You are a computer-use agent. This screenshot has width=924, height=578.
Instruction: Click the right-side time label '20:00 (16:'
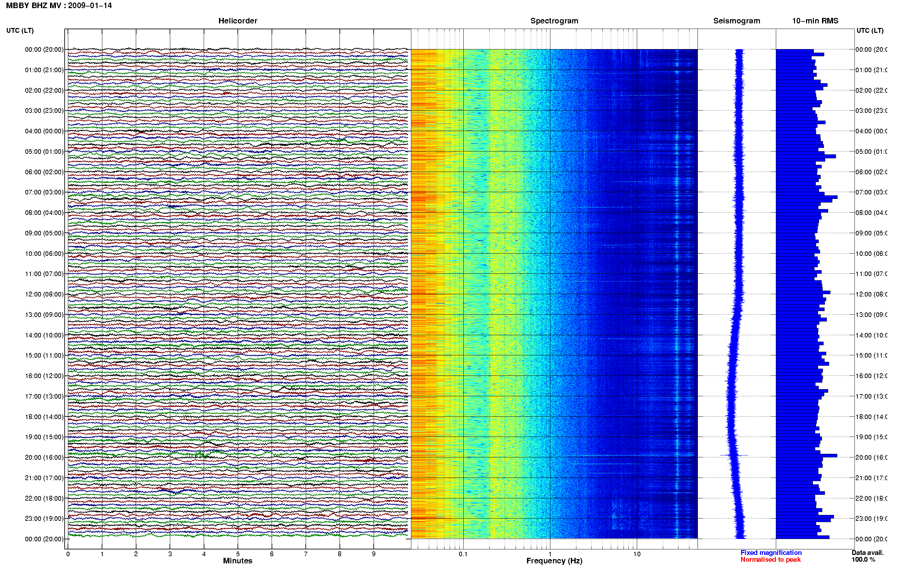[871, 458]
